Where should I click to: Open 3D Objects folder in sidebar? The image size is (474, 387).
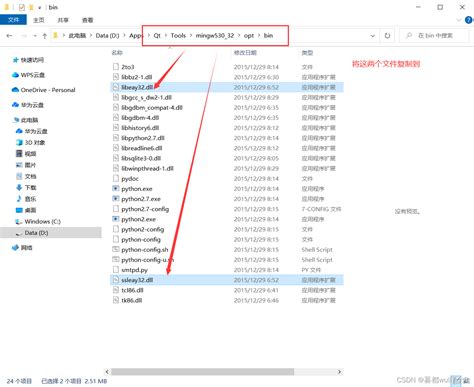pos(31,143)
